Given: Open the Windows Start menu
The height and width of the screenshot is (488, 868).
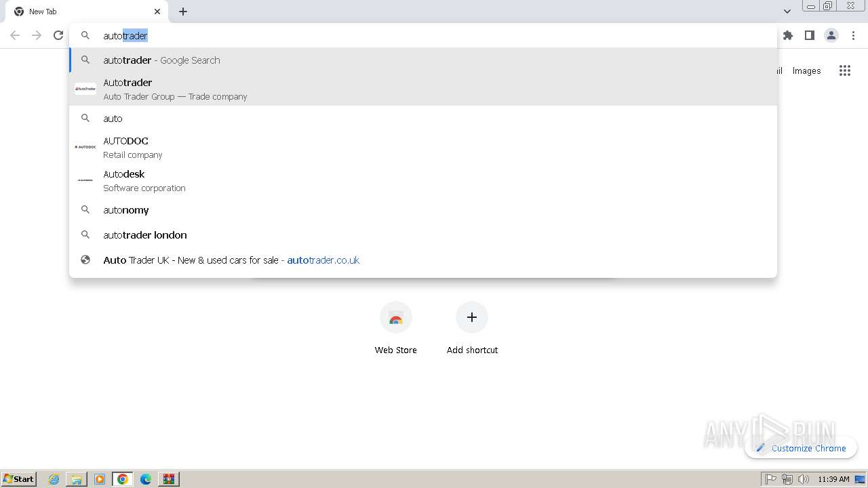Looking at the screenshot, I should pyautogui.click(x=19, y=479).
